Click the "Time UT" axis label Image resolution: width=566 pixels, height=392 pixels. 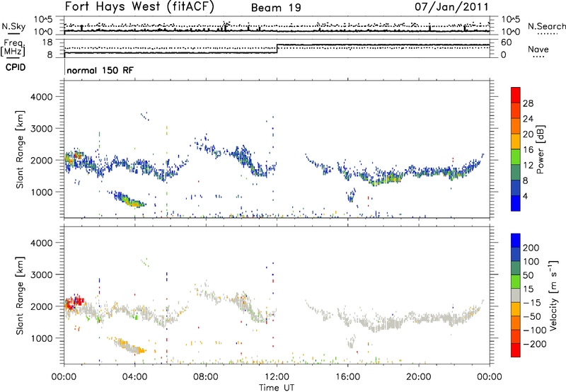pyautogui.click(x=277, y=388)
